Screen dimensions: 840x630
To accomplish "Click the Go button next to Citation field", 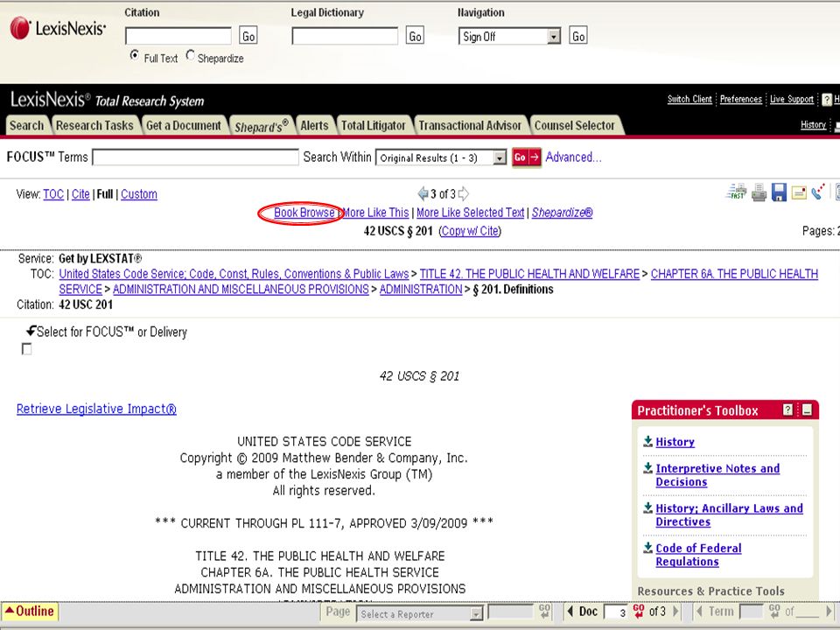I will coord(248,36).
